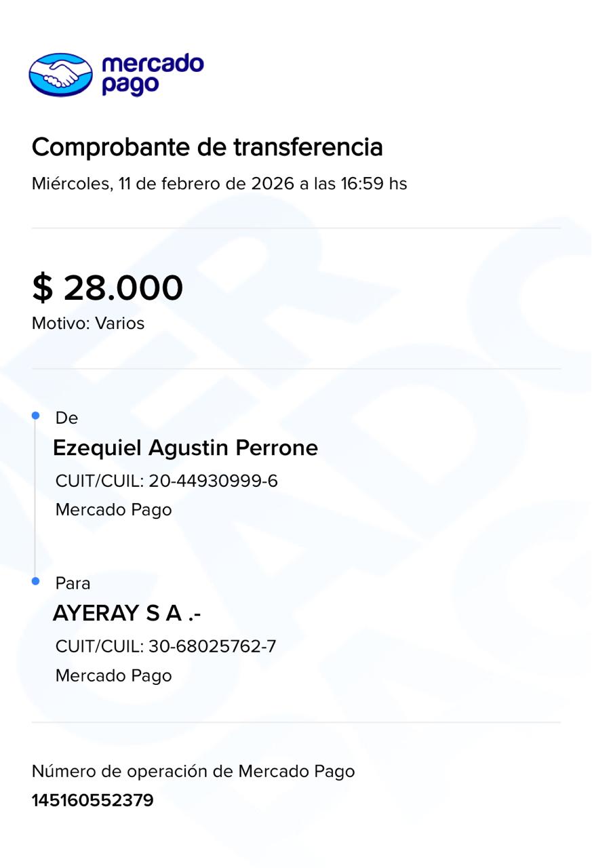This screenshot has width=592, height=868.
Task: Click recipient CUIT/CUIL 30-68025762-7
Action: coord(165,646)
